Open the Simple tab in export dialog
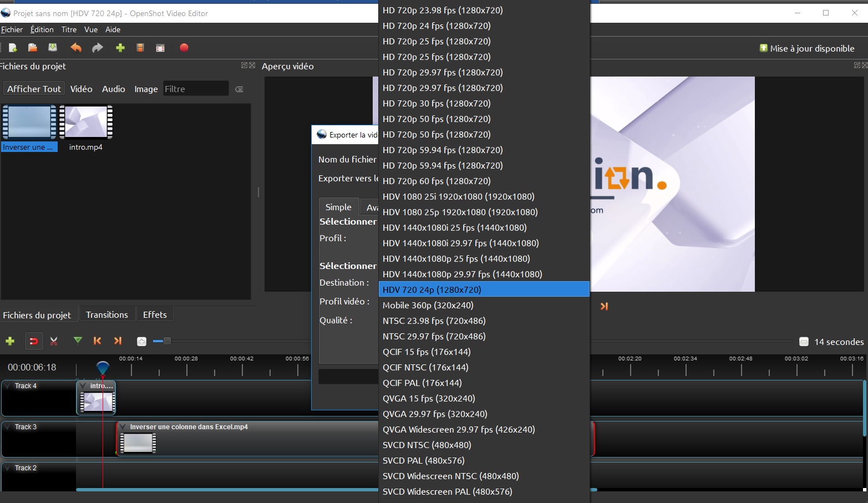The image size is (868, 503). tap(338, 207)
